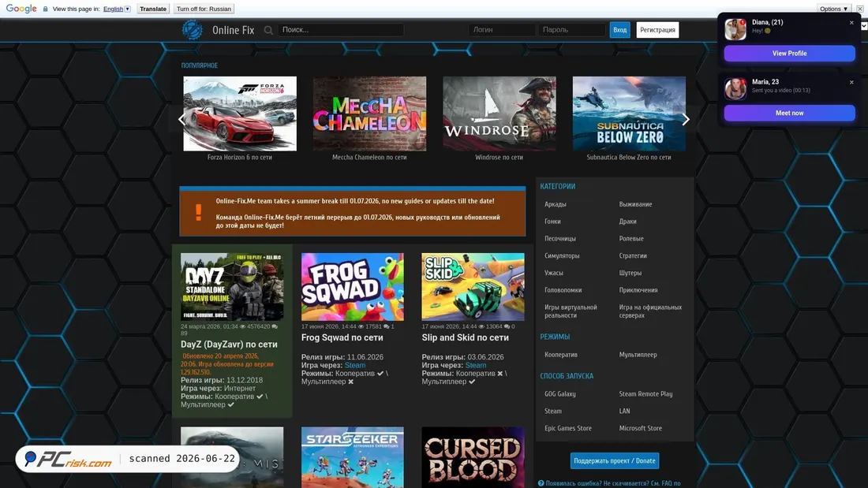Click the Online Fix site title
Image resolution: width=868 pixels, height=488 pixels.
[x=233, y=30]
